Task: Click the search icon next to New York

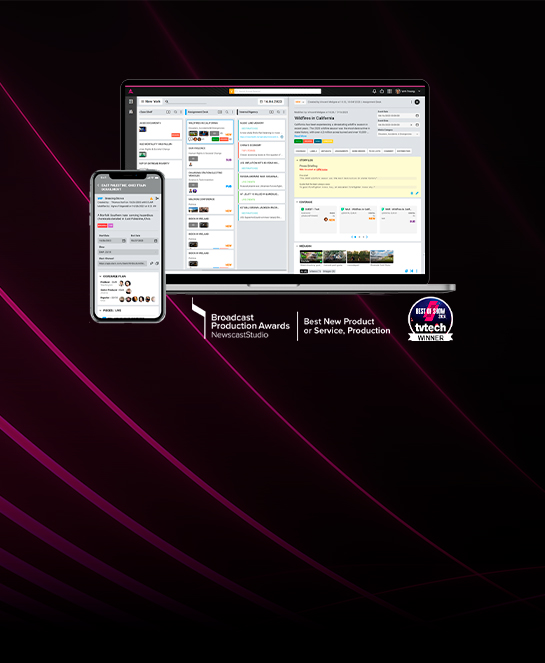Action: point(167,101)
